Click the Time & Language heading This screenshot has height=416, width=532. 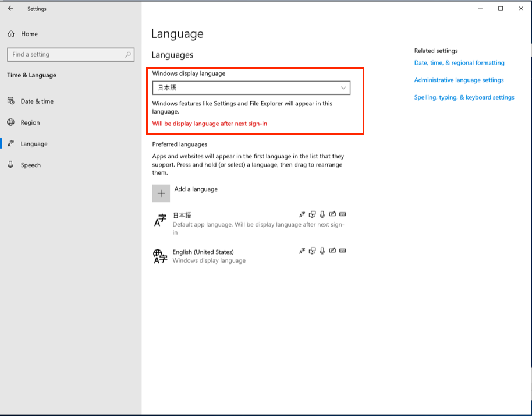(x=31, y=75)
